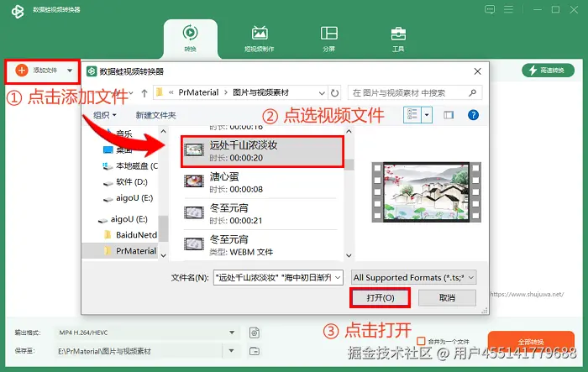Open the output folder icon
The image size is (588, 372).
255,351
